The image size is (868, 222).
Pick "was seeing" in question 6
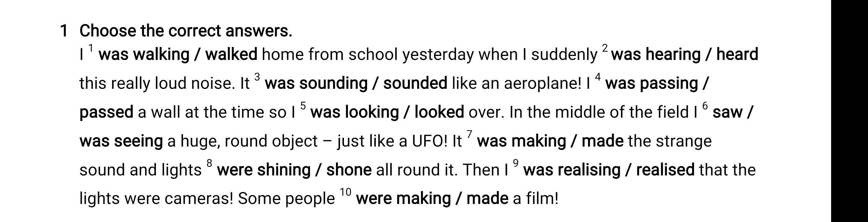click(x=121, y=142)
